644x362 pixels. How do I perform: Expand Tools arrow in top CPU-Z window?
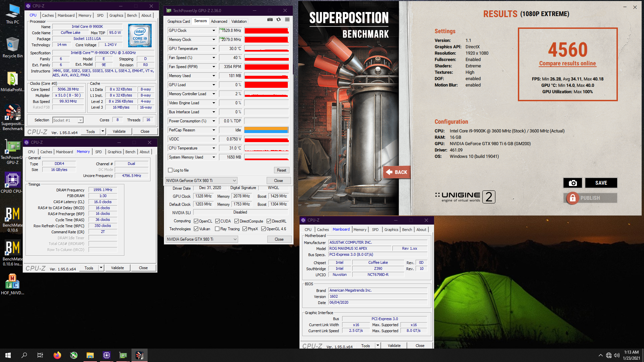pos(103,131)
